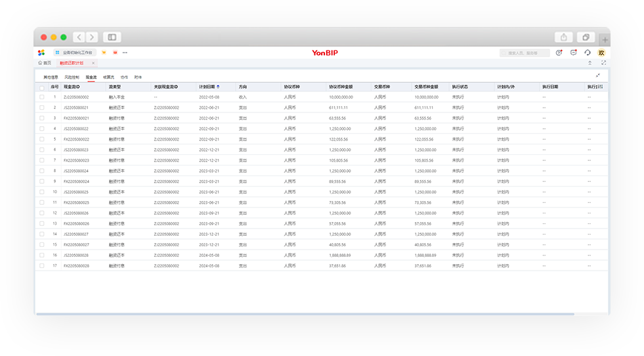Image resolution: width=644 pixels, height=356 pixels.
Task: Switch to the 附件 tab
Action: [138, 78]
